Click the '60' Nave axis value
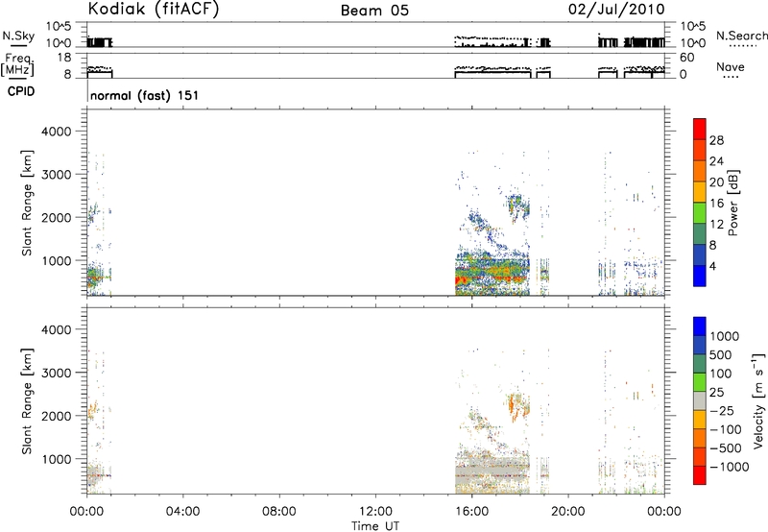The image size is (768, 532). coord(686,58)
